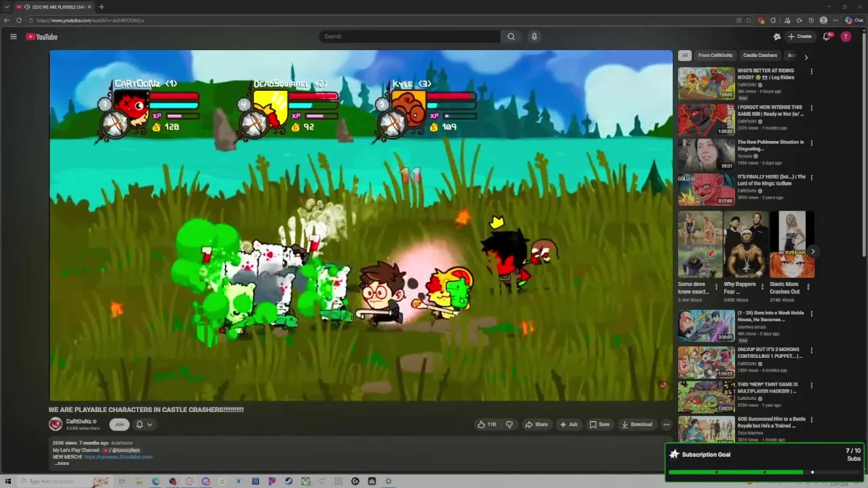Open the CaRtOoNz channel avatar
This screenshot has width=868, height=488.
pos(56,424)
